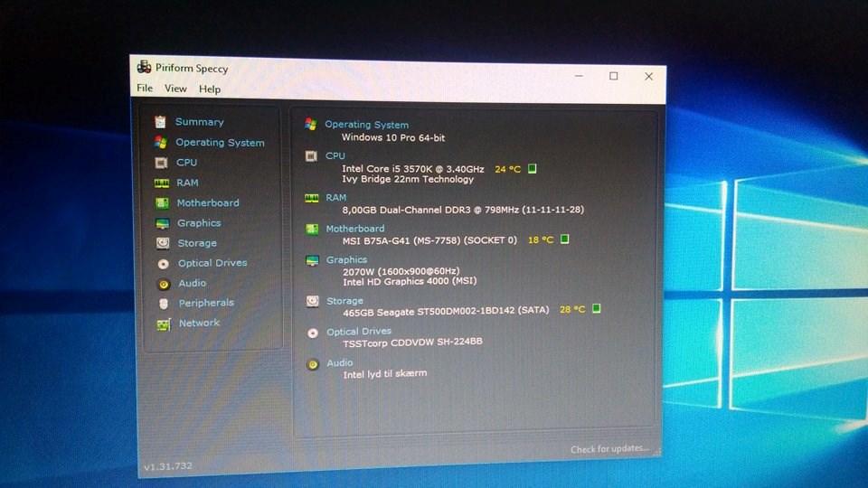Click the Motherboard icon in summary panel
Image resolution: width=868 pixels, height=488 pixels.
[312, 229]
